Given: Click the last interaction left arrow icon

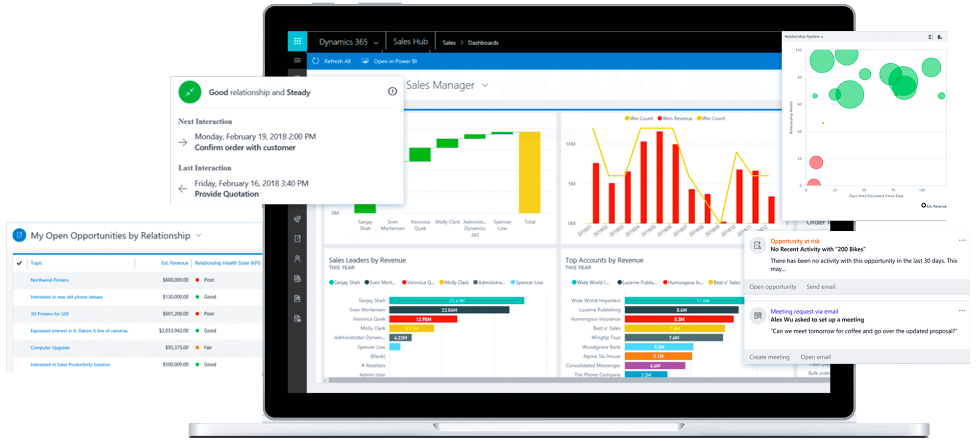Looking at the screenshot, I should click(x=183, y=189).
